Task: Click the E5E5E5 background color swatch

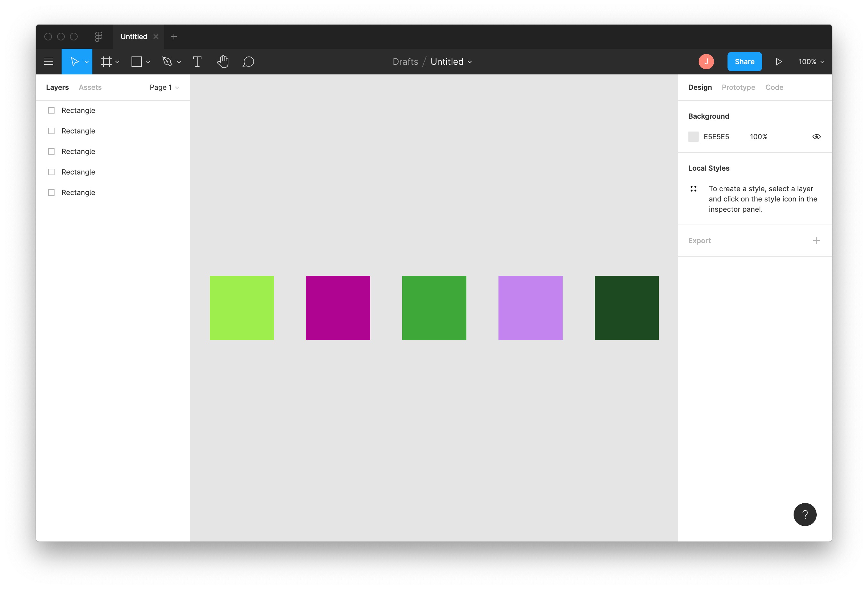Action: coord(693,137)
